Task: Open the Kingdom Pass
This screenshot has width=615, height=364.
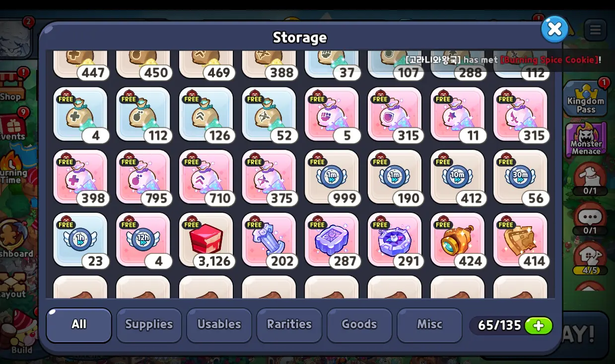Action: pos(586,98)
